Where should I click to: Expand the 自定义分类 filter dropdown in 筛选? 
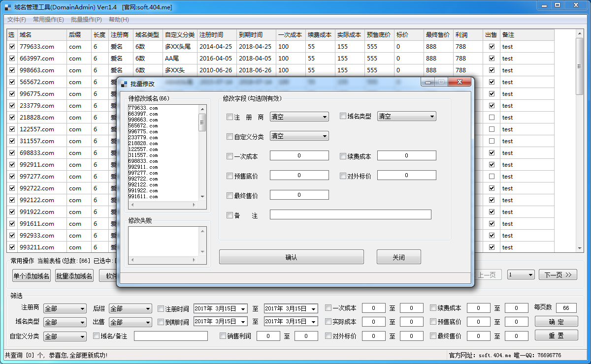pos(65,336)
